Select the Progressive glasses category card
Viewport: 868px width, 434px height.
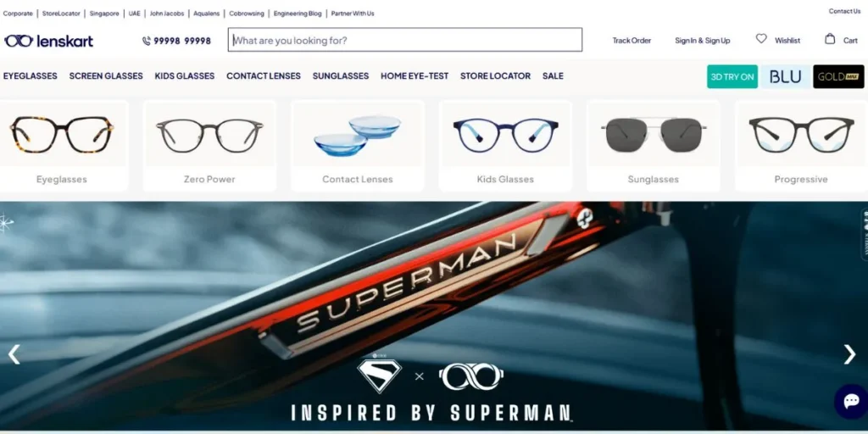point(801,146)
